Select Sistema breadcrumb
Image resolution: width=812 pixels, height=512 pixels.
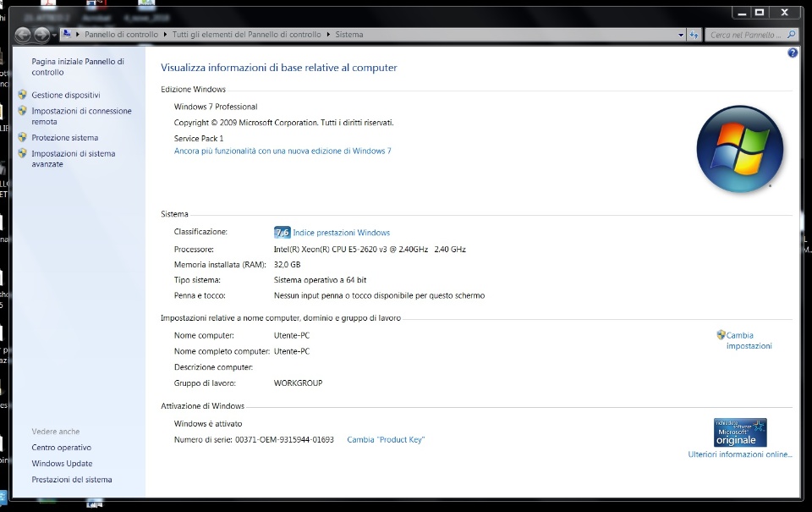pos(349,34)
